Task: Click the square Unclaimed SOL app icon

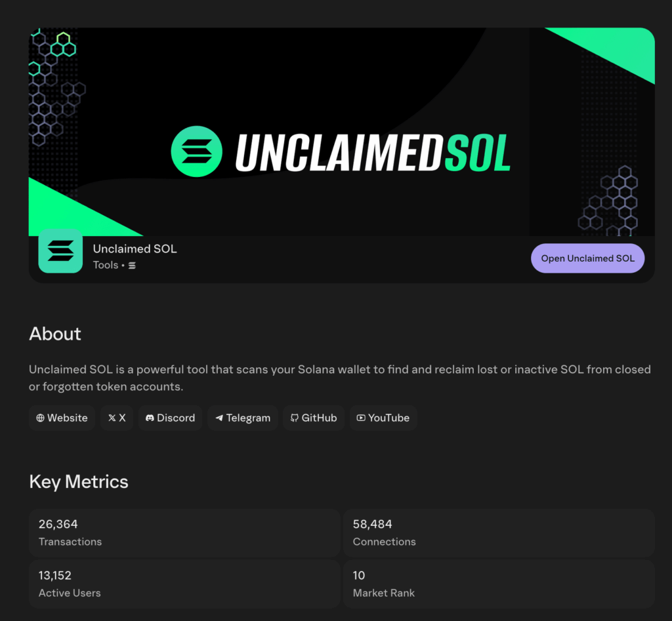Action: (60, 251)
